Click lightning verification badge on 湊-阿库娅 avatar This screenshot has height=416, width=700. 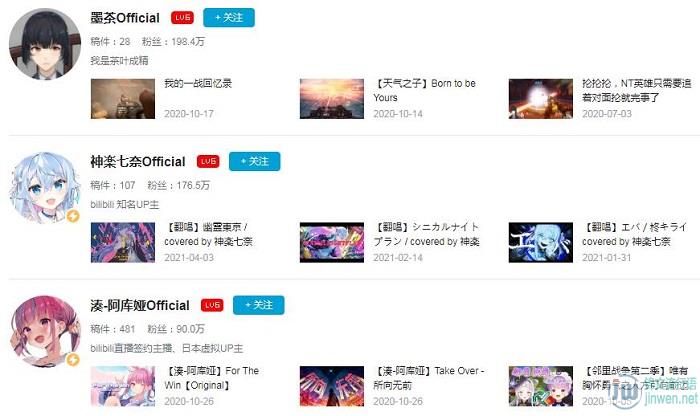pyautogui.click(x=73, y=360)
